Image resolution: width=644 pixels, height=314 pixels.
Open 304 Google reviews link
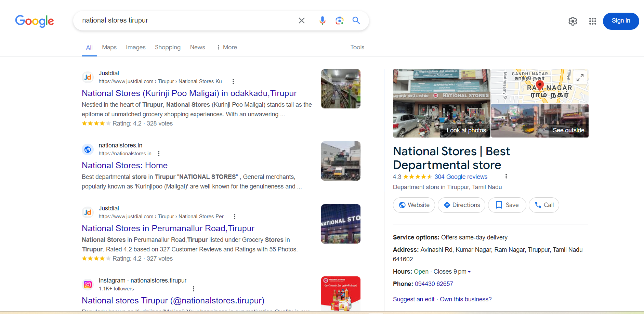461,177
